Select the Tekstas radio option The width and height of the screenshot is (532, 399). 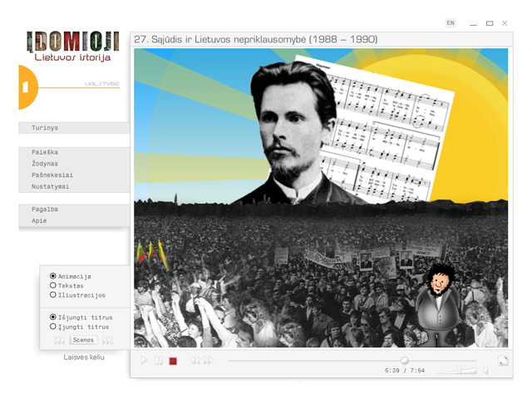(66, 286)
